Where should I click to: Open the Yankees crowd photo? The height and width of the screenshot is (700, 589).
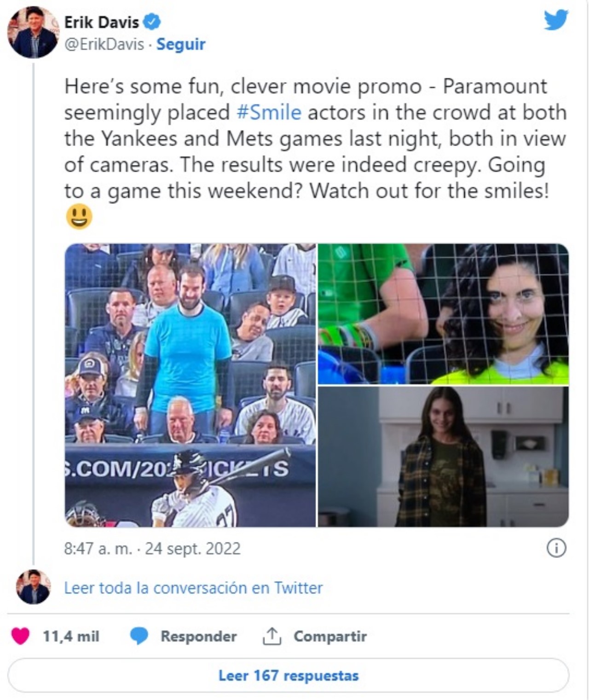(191, 385)
